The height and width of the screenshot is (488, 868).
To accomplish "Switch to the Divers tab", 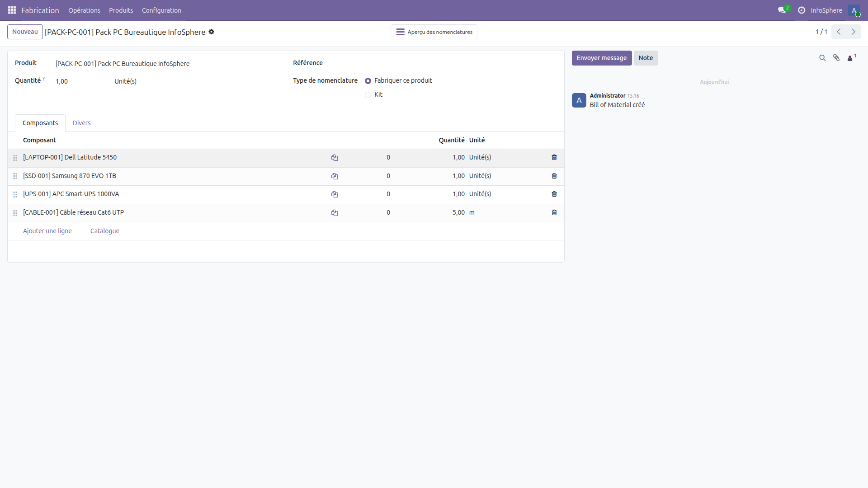I will 81,122.
